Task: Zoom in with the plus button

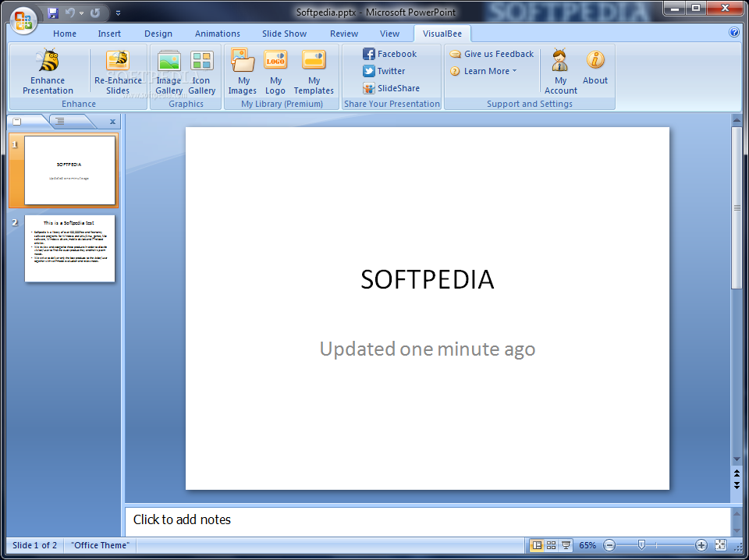Action: [701, 545]
